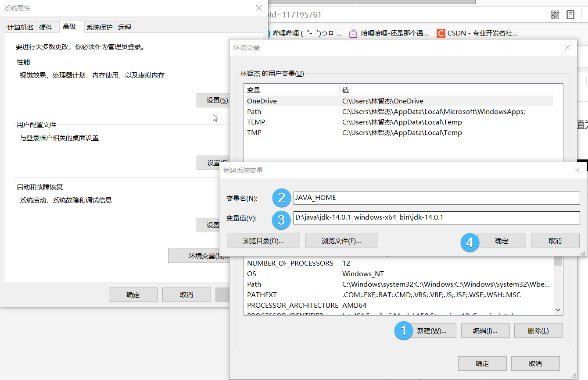Click the browser address bar URL
Screen dimensions: 588x380
[294, 15]
